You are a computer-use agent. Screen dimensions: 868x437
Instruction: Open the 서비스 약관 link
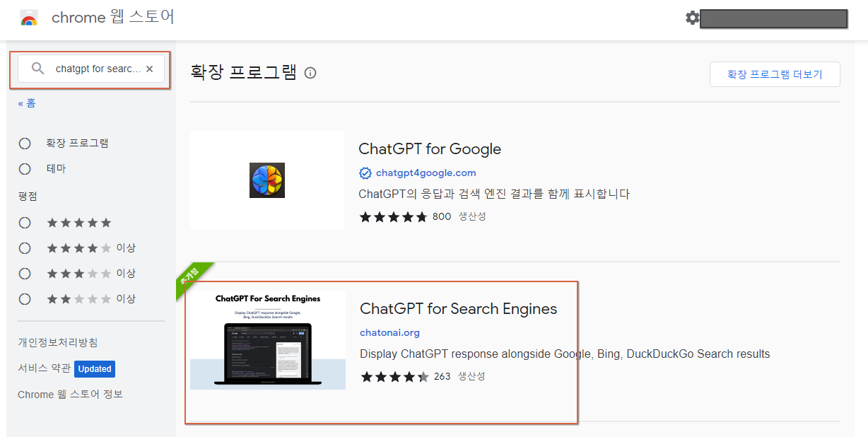(x=44, y=368)
